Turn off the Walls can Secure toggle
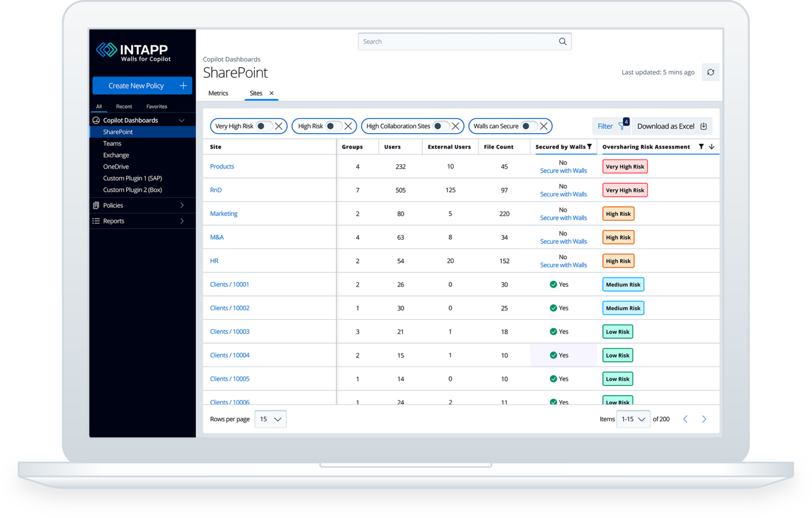This screenshot has height=518, width=812. pos(525,126)
